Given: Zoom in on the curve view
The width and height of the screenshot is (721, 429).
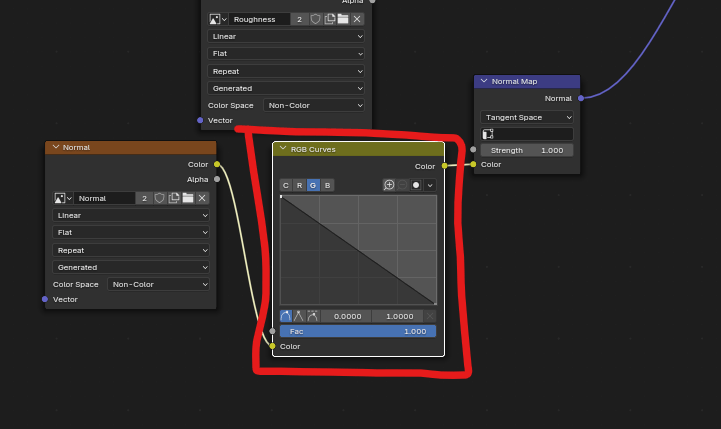Looking at the screenshot, I should click(x=389, y=185).
